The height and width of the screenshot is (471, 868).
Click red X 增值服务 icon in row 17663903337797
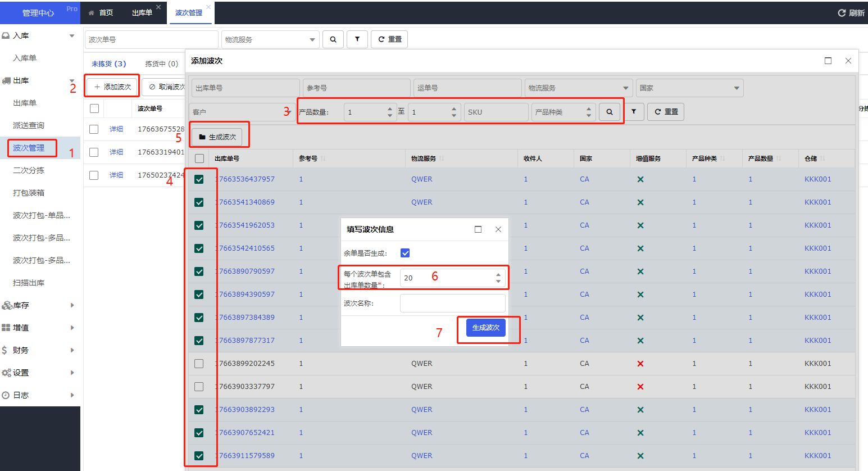point(640,387)
